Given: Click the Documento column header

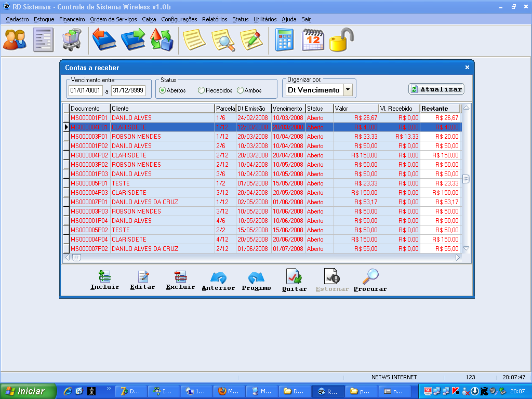Looking at the screenshot, I should point(90,109).
